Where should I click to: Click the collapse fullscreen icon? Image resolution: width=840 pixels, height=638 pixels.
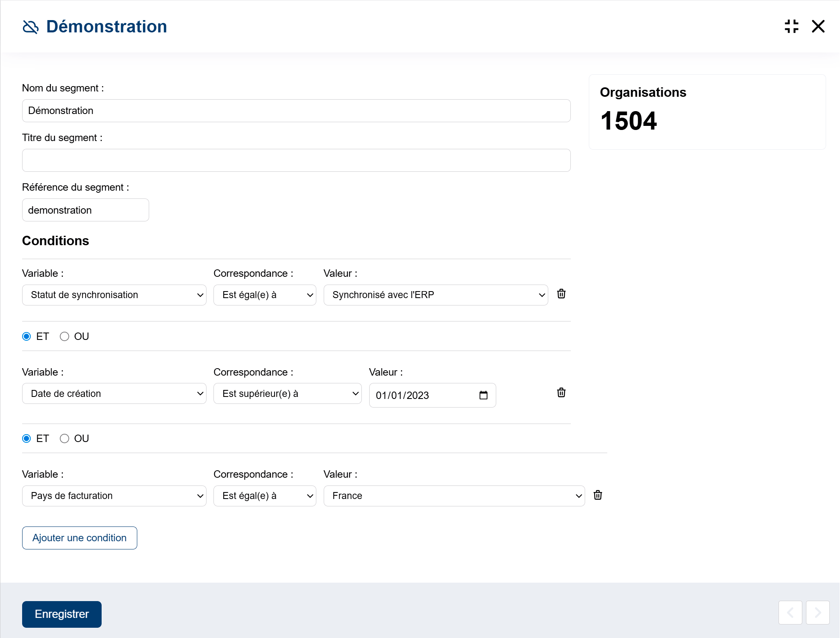pos(791,27)
